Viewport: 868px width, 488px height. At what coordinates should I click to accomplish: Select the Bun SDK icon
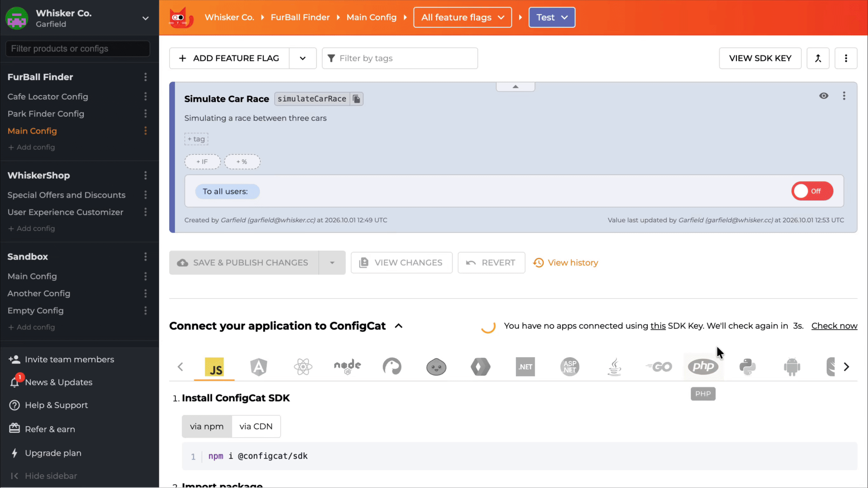coord(436,367)
